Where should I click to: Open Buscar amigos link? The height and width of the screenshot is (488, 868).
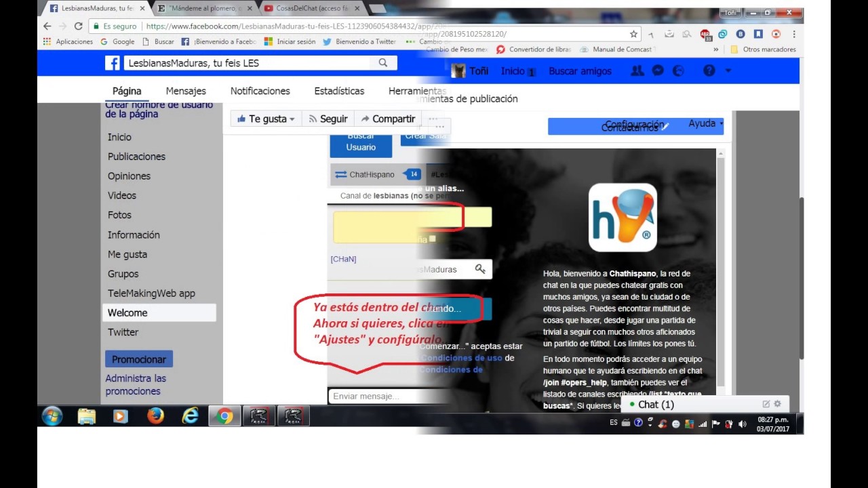pyautogui.click(x=580, y=70)
